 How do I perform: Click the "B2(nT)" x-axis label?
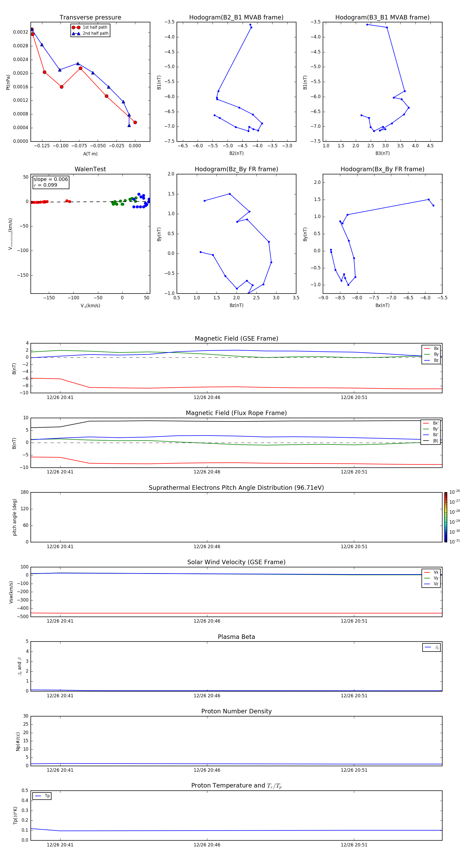pyautogui.click(x=236, y=153)
